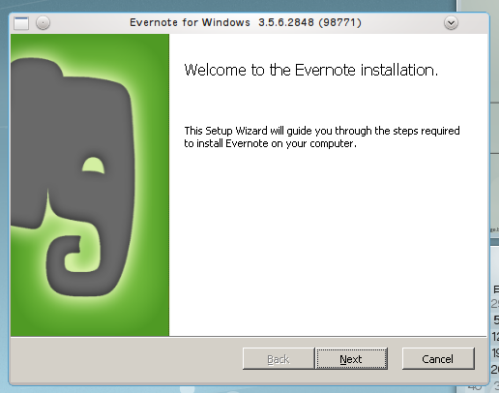The image size is (499, 393).
Task: Click the round pin button in title bar
Action: pyautogui.click(x=43, y=23)
